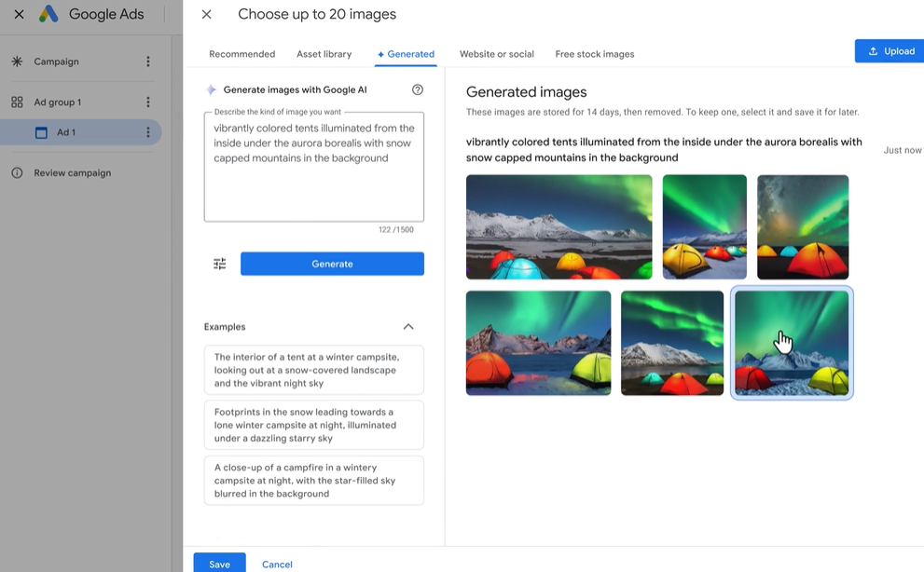Open image generation settings via the sliders icon

(x=219, y=264)
